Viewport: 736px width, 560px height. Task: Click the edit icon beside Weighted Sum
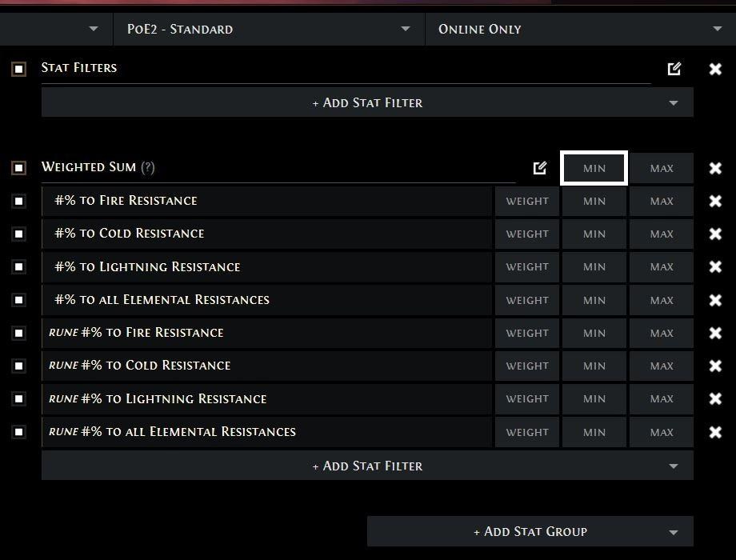(x=540, y=168)
